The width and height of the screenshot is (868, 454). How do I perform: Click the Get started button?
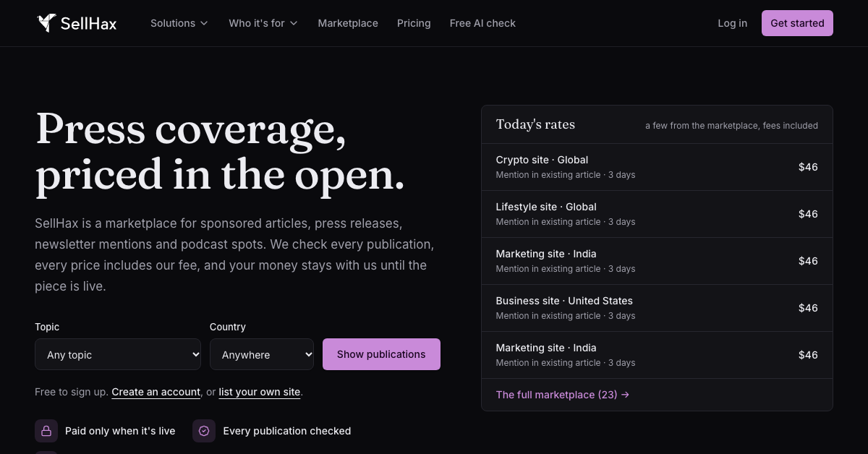797,23
